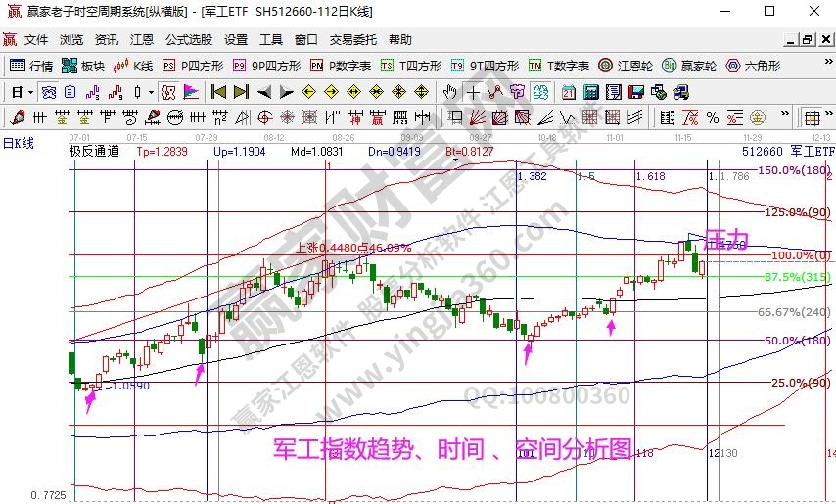Click the 板块 sector icon
The image size is (836, 504).
tap(82, 67)
